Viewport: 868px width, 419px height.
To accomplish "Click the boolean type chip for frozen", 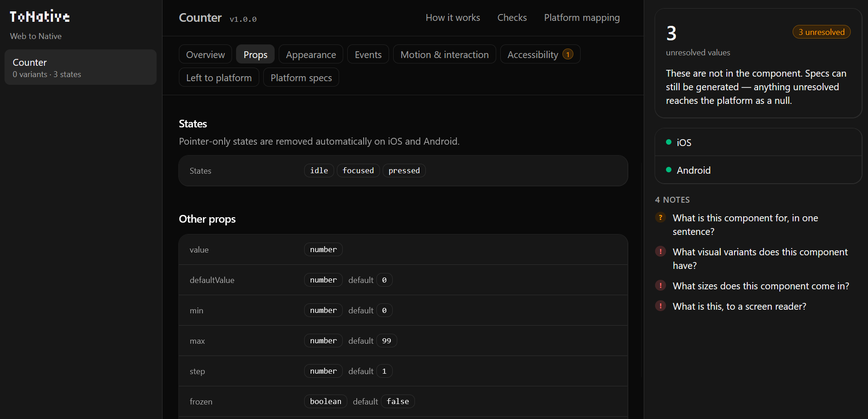I will click(x=325, y=401).
